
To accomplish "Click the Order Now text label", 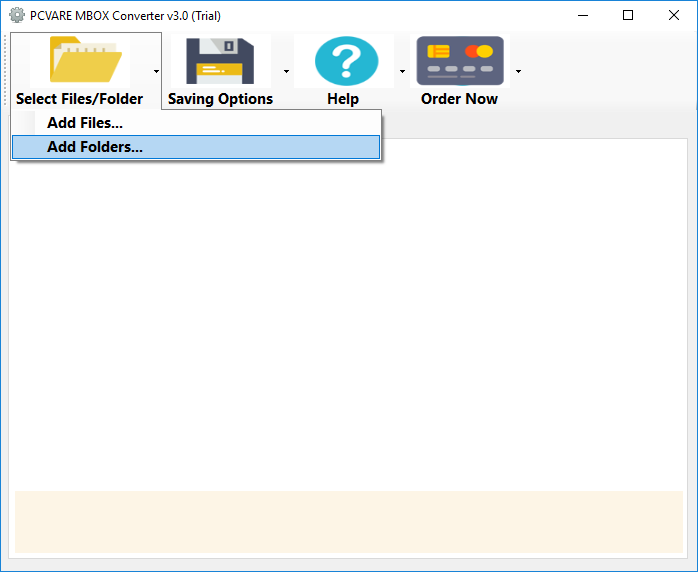I will click(459, 99).
